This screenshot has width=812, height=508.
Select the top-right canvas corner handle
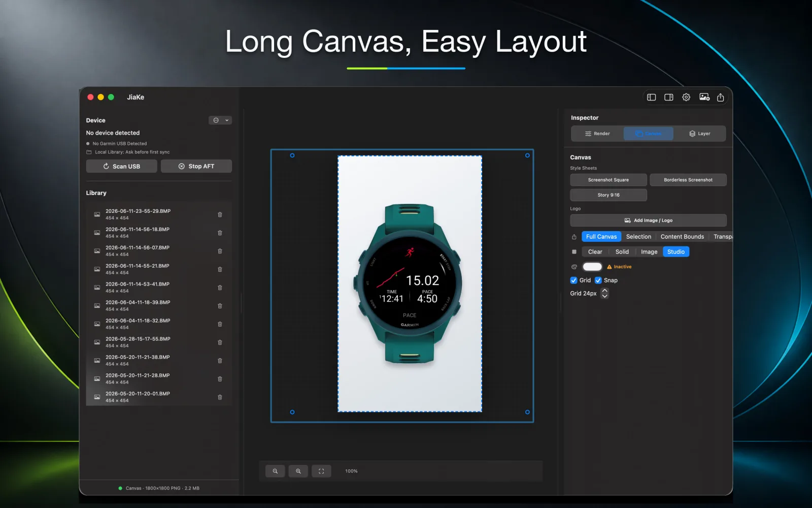pyautogui.click(x=527, y=155)
